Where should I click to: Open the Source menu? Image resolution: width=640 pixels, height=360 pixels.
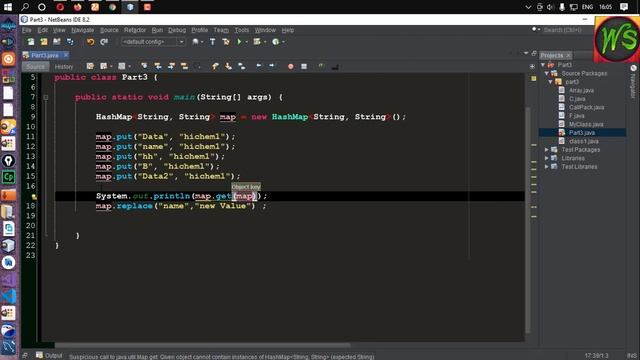[x=109, y=30]
